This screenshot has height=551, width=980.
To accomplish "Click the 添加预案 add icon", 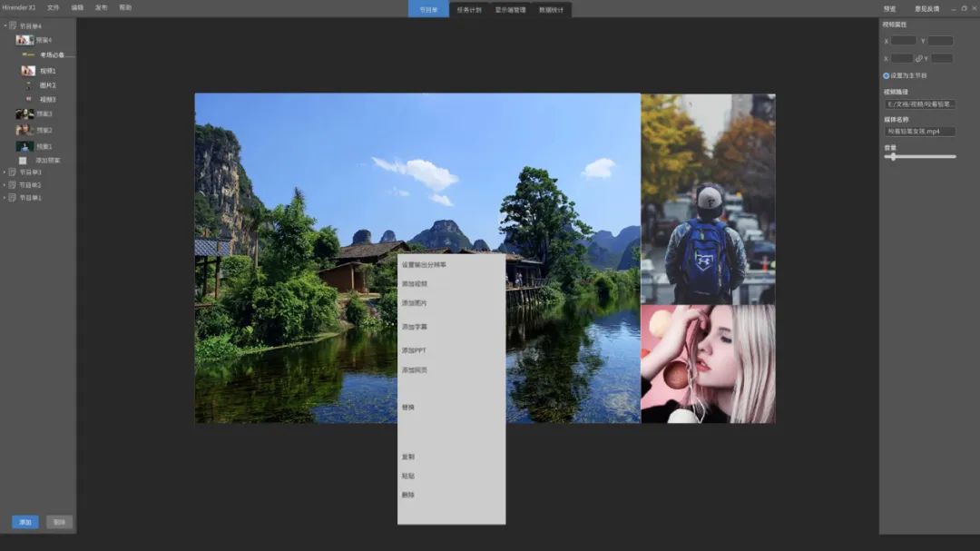I will 24,161.
